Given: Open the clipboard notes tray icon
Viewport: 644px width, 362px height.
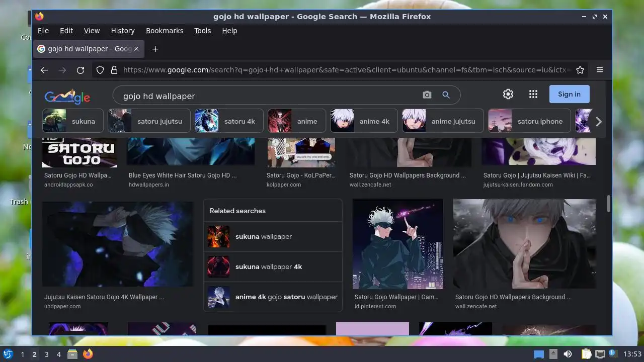Looking at the screenshot, I should [x=586, y=354].
